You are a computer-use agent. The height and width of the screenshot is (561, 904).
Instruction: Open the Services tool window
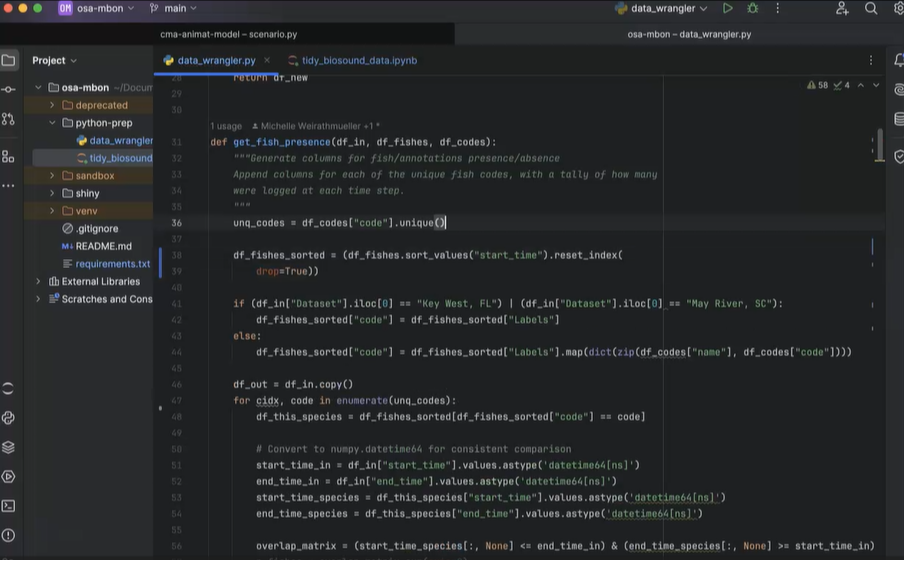9,477
